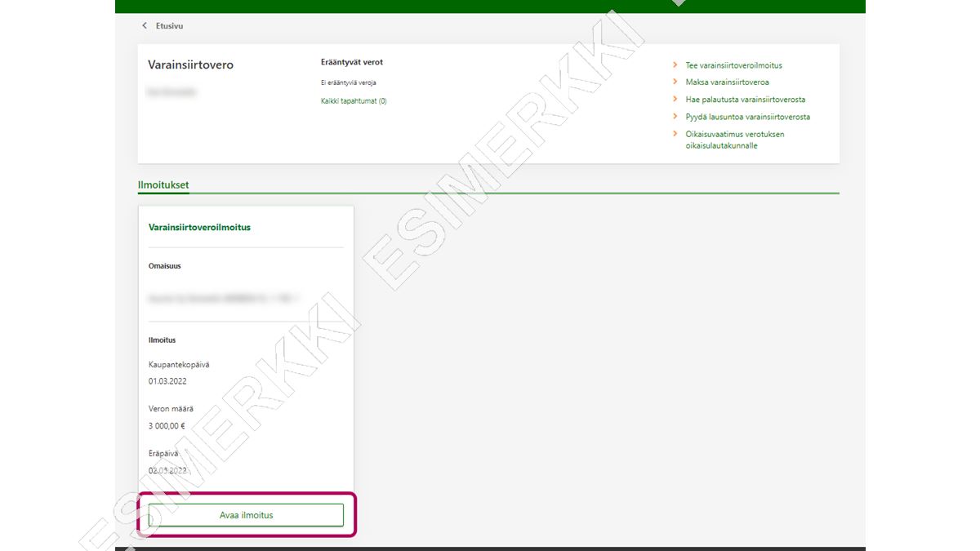Click the Kaupantekopäivä label

point(179,365)
